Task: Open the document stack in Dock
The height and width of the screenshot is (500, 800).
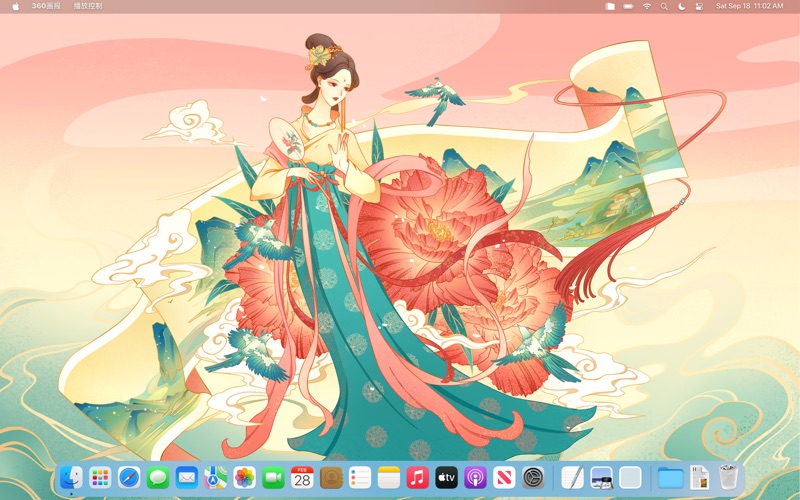Action: [x=699, y=478]
